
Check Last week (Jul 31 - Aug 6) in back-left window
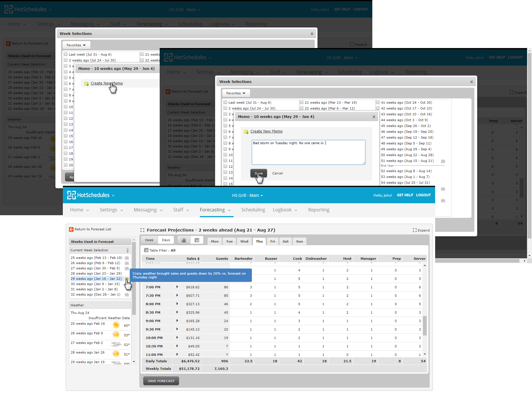(66, 54)
